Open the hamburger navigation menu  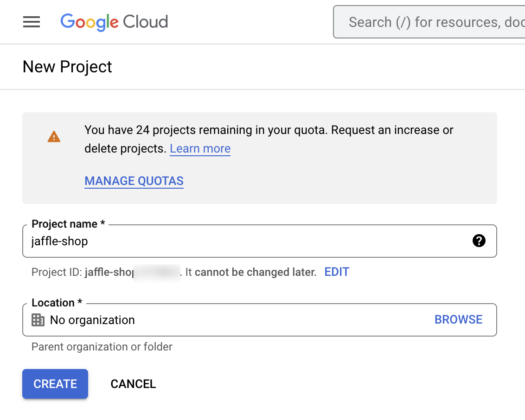click(x=32, y=22)
